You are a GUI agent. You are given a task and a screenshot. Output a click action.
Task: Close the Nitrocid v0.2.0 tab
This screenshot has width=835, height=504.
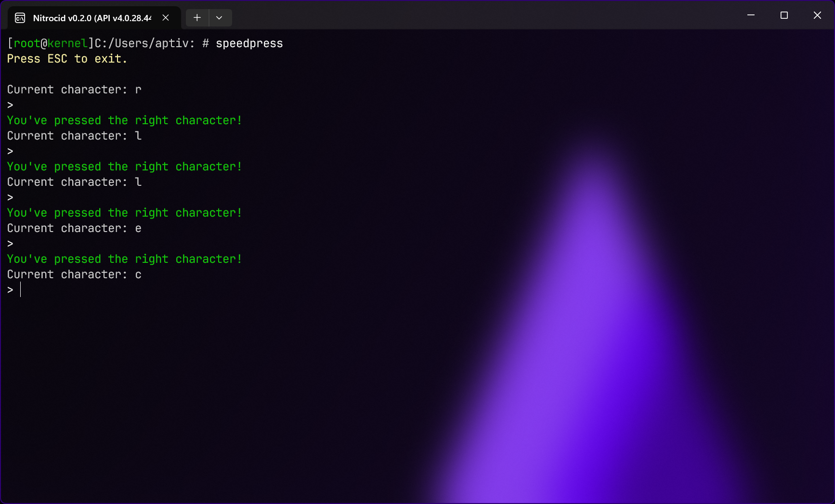pos(165,18)
